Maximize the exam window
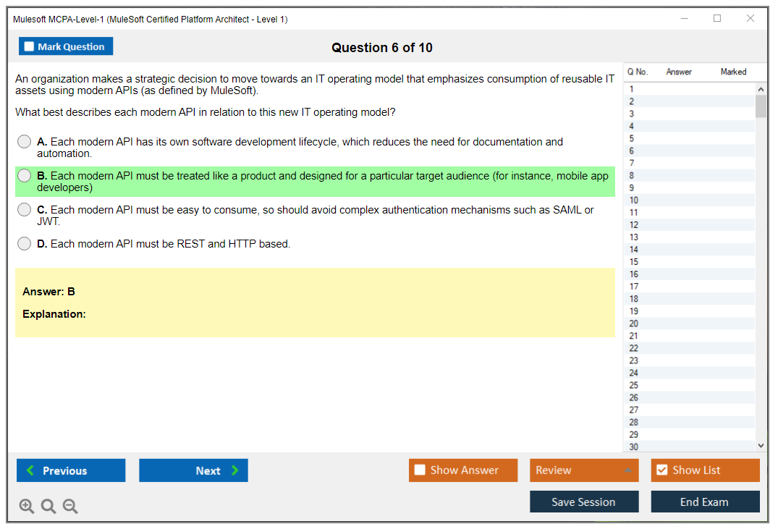The height and width of the screenshot is (532, 778). pos(717,19)
